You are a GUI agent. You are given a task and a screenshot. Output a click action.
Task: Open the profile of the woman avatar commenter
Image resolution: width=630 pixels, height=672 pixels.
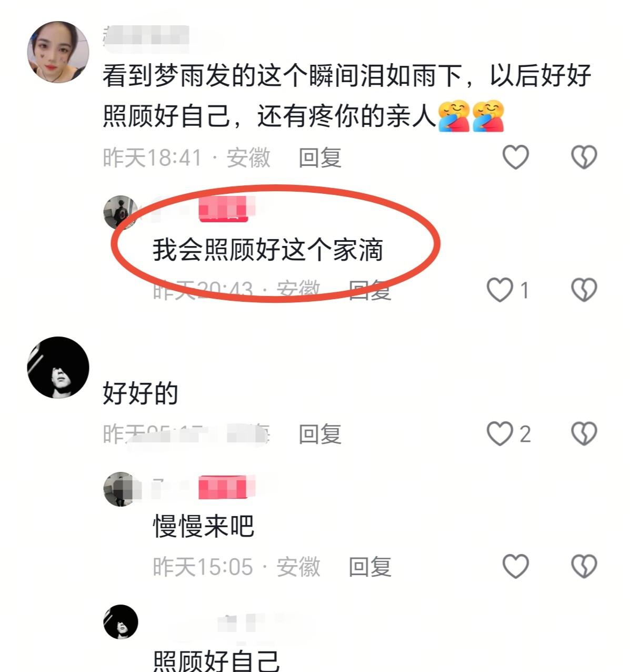pos(58,52)
